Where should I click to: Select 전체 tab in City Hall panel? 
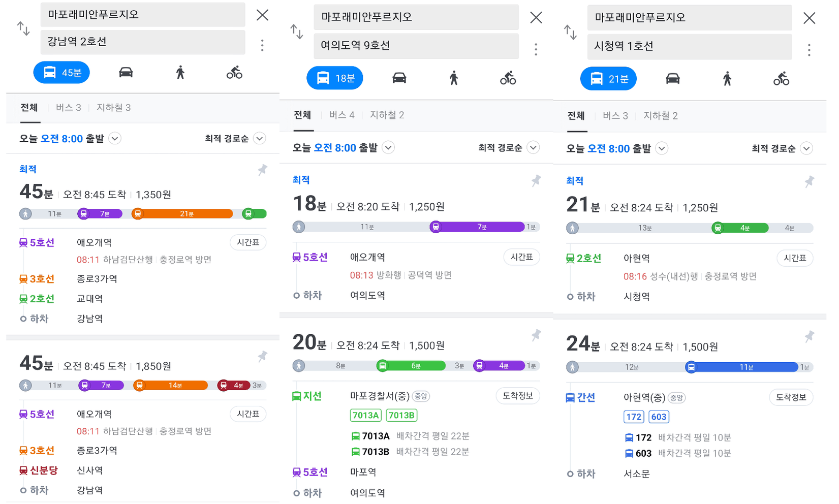[x=576, y=116]
